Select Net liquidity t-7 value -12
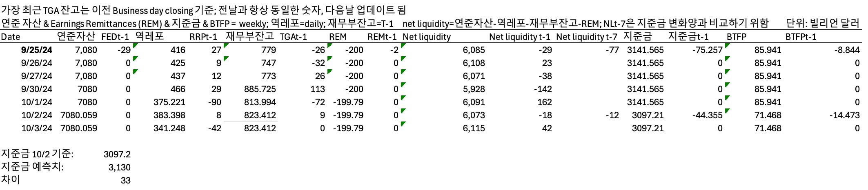 click(x=612, y=115)
